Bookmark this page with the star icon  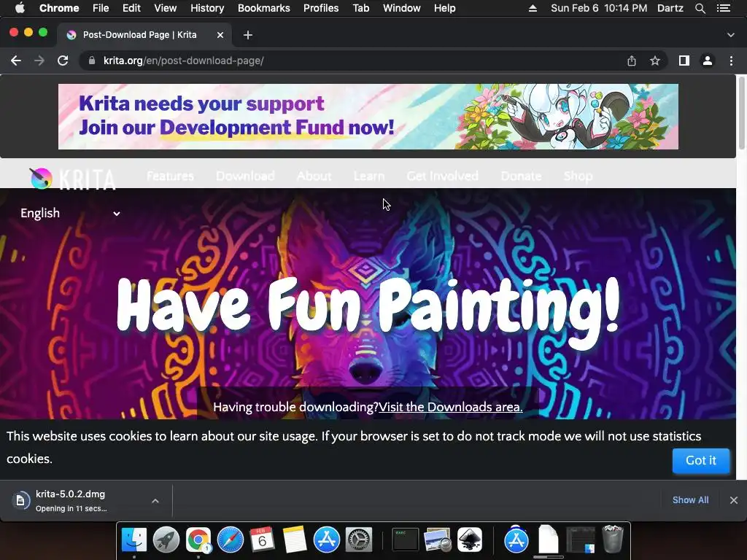coord(655,61)
